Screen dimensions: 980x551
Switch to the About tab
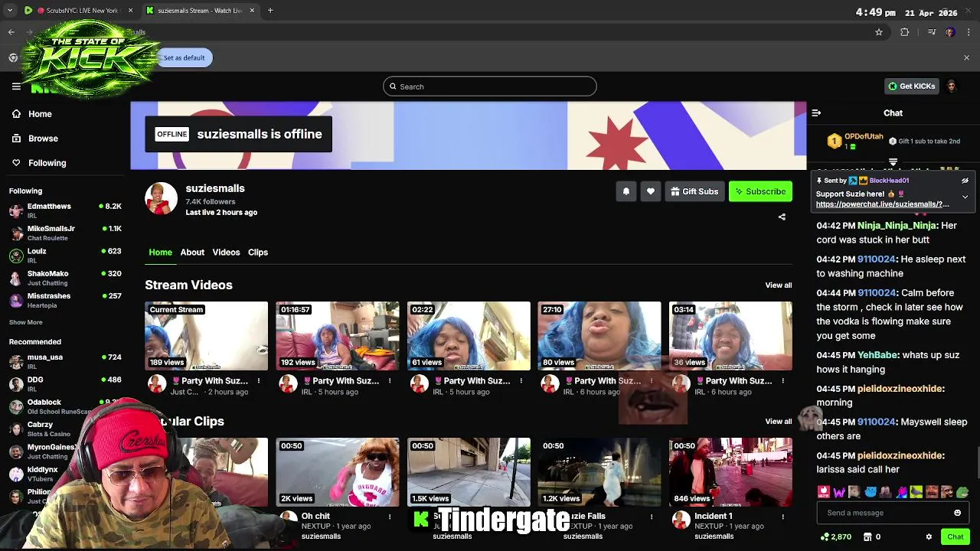tap(192, 252)
